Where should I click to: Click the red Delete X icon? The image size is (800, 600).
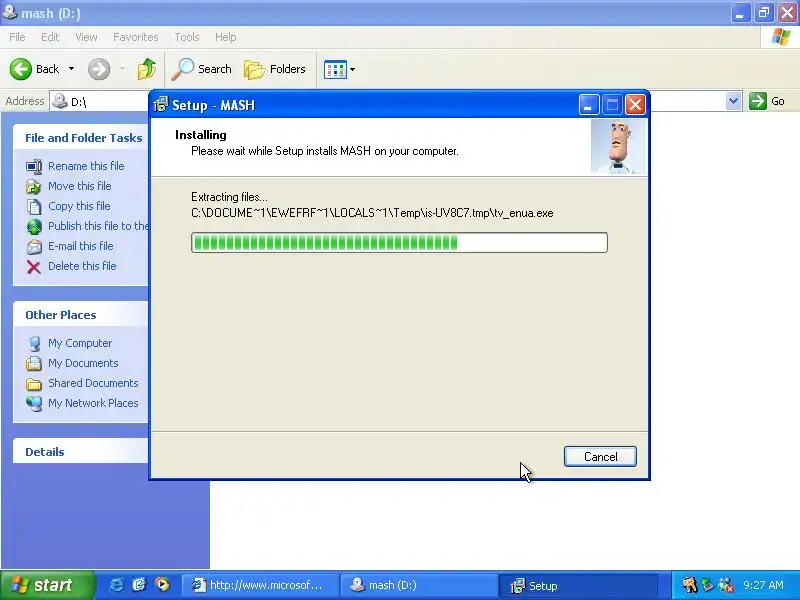tap(34, 267)
